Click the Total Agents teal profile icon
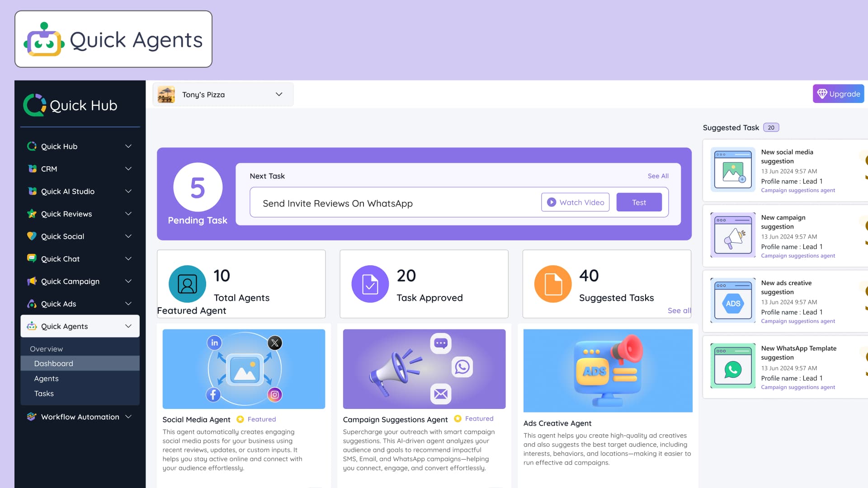868x488 pixels. click(187, 284)
